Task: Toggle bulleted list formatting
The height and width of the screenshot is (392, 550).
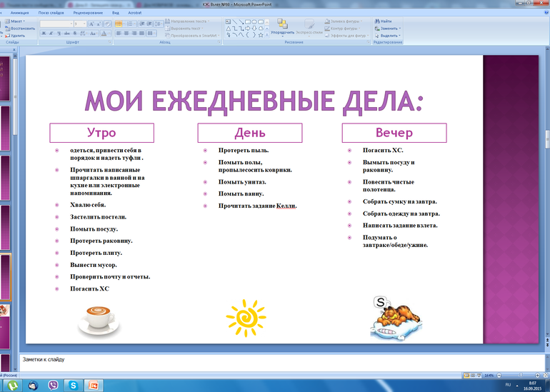Action: (x=119, y=22)
